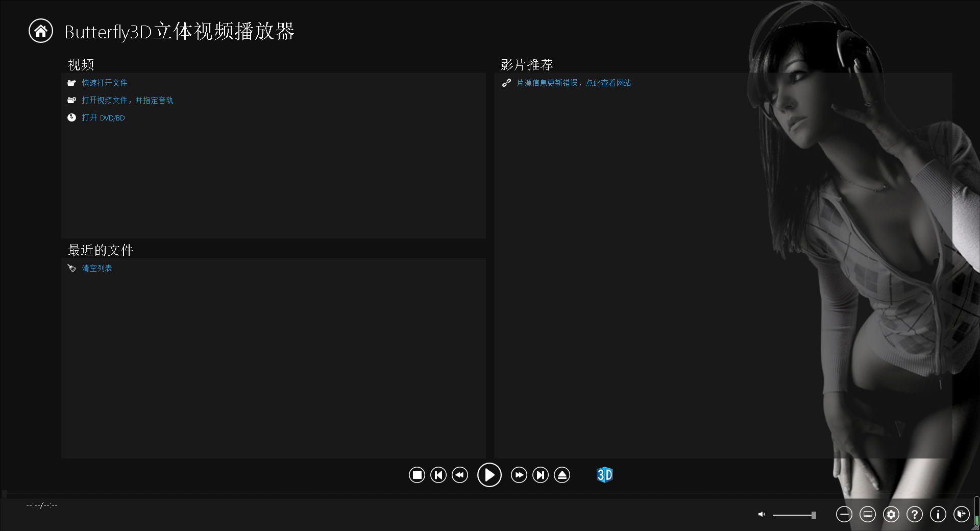Click the minimize circle icon

click(844, 515)
